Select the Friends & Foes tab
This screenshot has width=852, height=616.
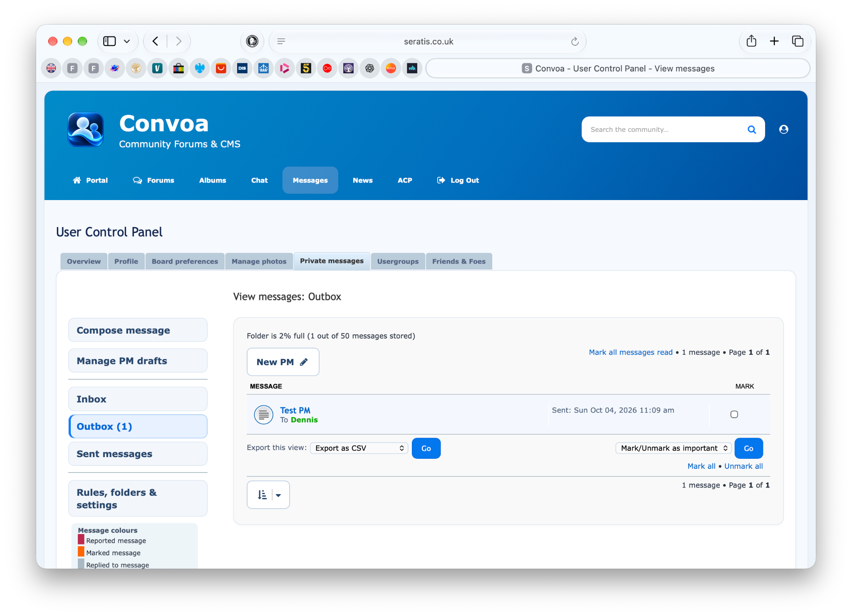pyautogui.click(x=458, y=261)
